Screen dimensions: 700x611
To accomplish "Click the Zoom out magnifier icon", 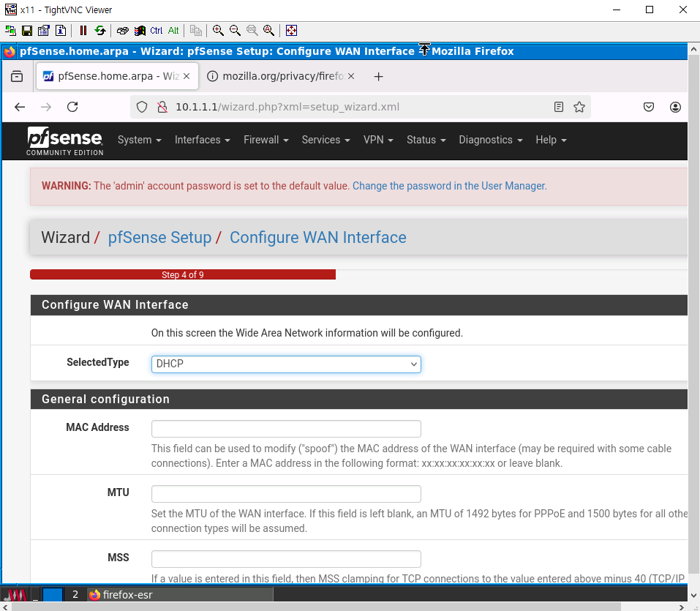I will (x=235, y=31).
